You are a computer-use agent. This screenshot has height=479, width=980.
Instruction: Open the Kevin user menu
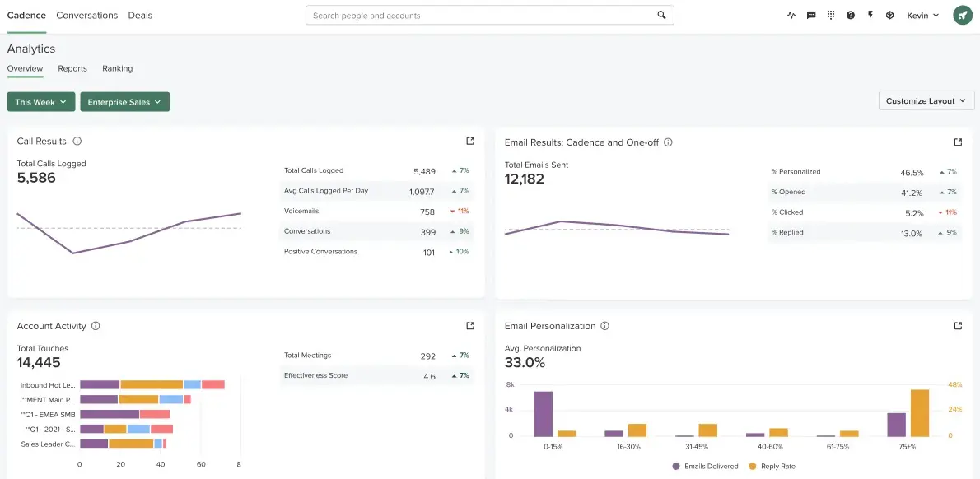(x=922, y=16)
